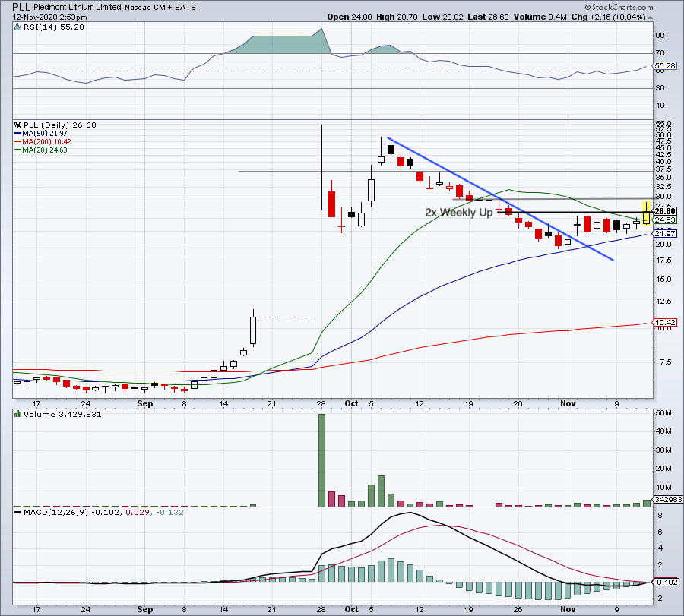Click the date 12-Nov-2020 2:53pm text
The height and width of the screenshot is (616, 684).
[49, 17]
